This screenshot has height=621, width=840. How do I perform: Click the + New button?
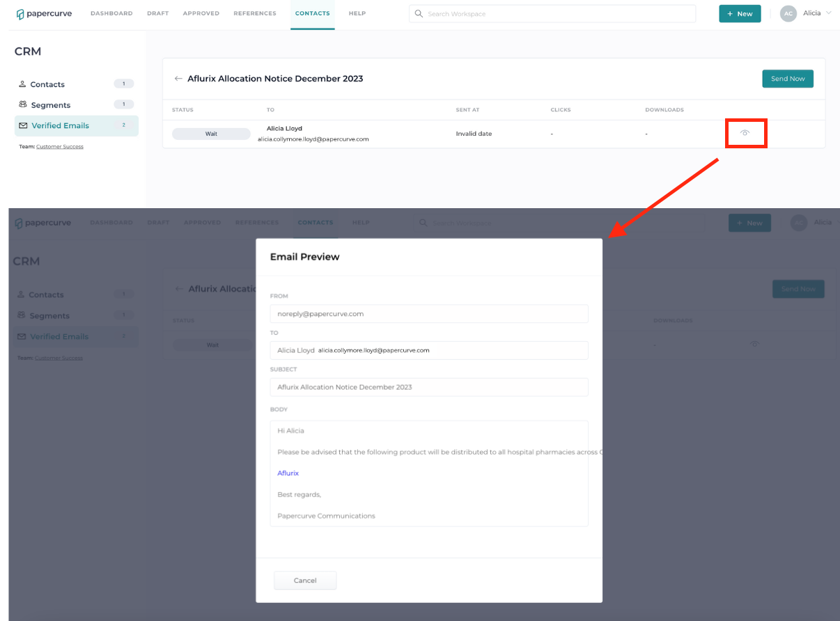(x=740, y=14)
